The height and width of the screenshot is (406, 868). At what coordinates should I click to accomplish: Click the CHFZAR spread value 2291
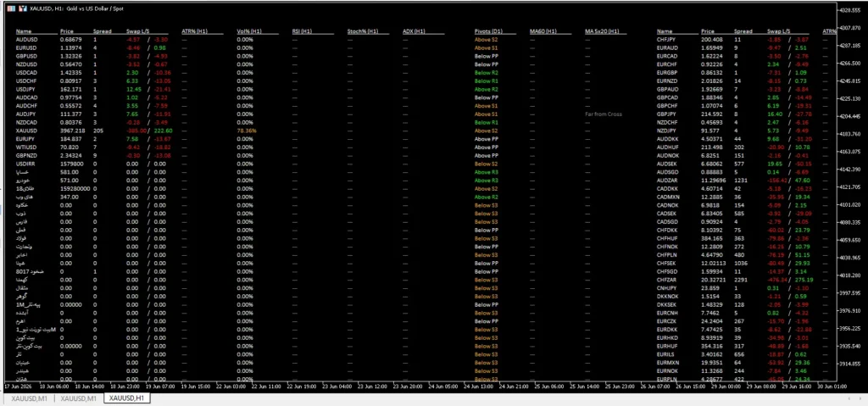coord(740,280)
